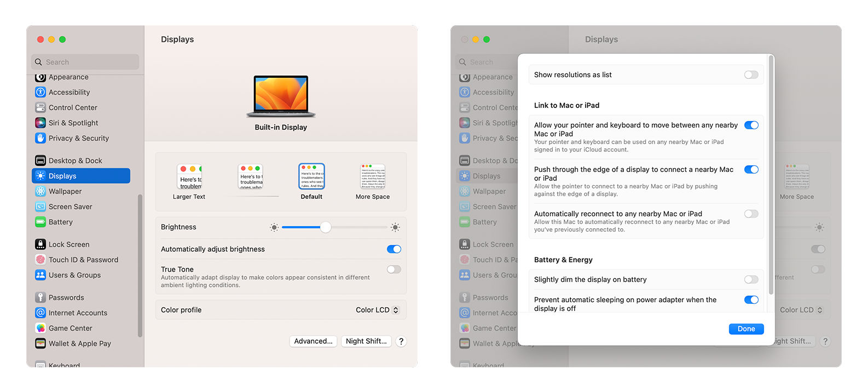The height and width of the screenshot is (392, 868).
Task: Click the Displays title in left window
Action: coord(177,39)
